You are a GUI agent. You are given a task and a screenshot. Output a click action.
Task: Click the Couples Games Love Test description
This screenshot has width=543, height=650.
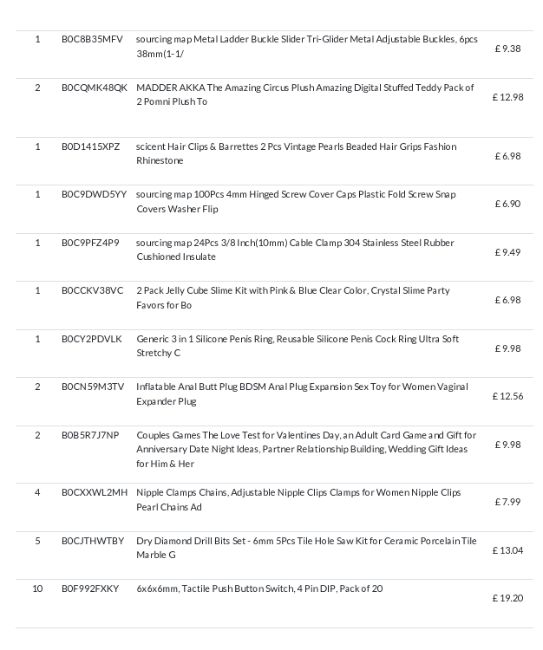click(306, 449)
